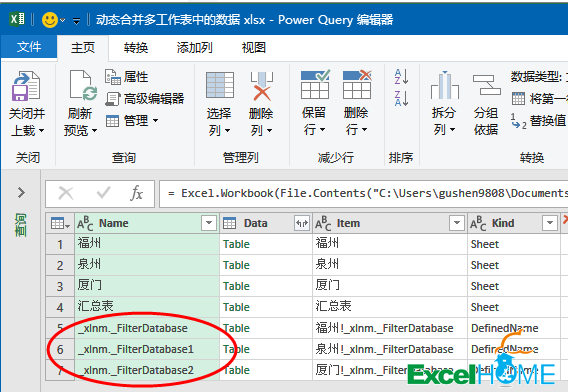The height and width of the screenshot is (392, 568).
Task: Sort ascending with the A-Z icon
Action: click(401, 76)
